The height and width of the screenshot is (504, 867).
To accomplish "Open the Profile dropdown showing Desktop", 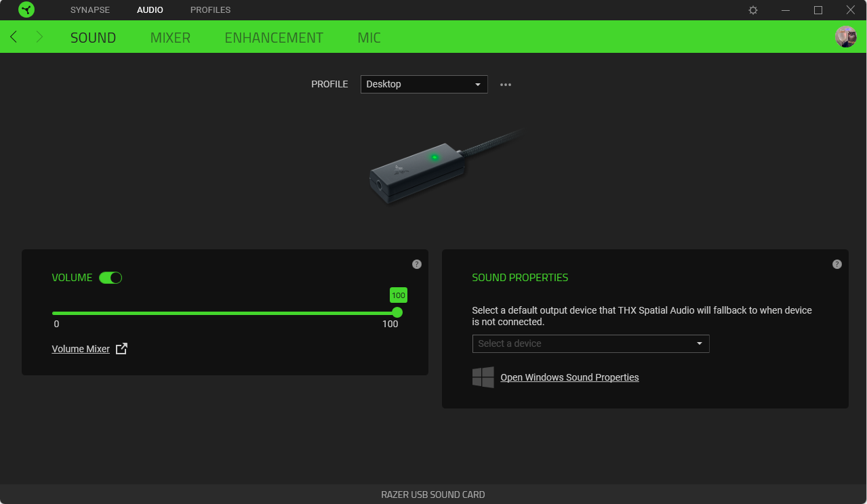I will click(x=424, y=84).
